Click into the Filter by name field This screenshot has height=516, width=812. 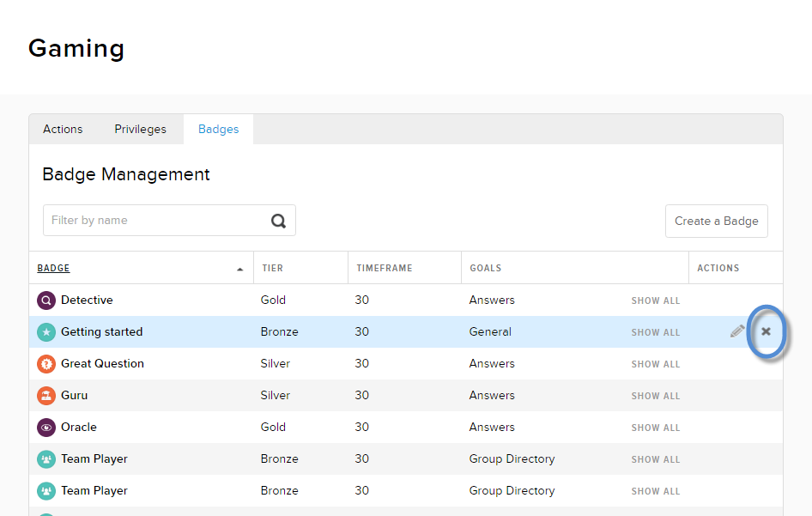coord(155,221)
